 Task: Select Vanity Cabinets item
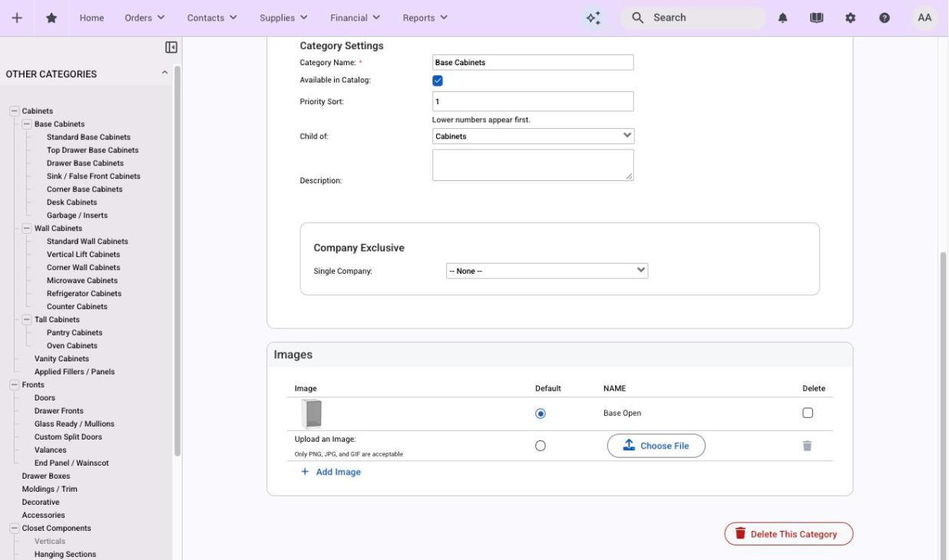click(x=61, y=359)
